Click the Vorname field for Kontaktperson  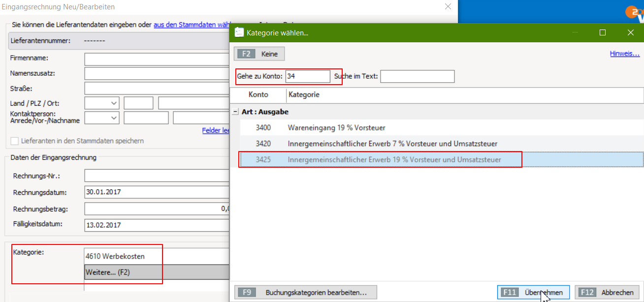coord(146,118)
